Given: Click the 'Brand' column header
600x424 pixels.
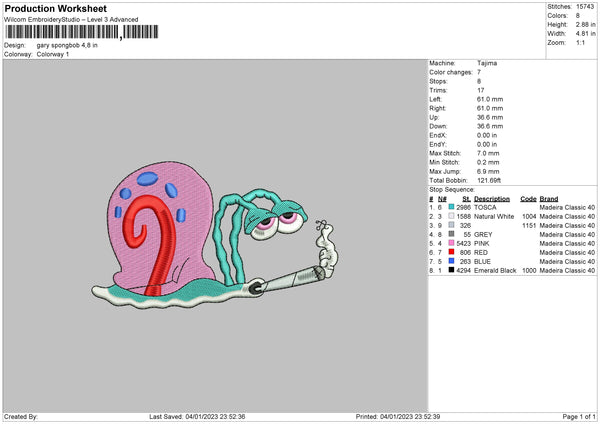Looking at the screenshot, I should [549, 199].
